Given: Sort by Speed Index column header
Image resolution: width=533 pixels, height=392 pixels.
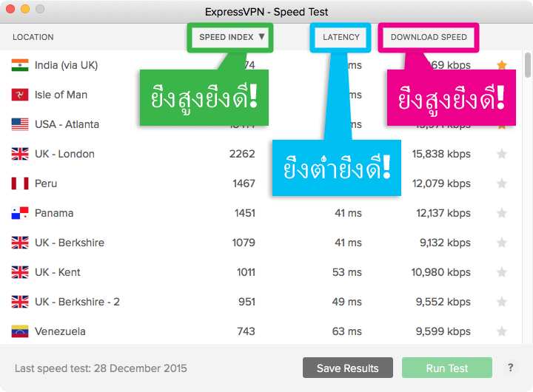Looking at the screenshot, I should (232, 37).
